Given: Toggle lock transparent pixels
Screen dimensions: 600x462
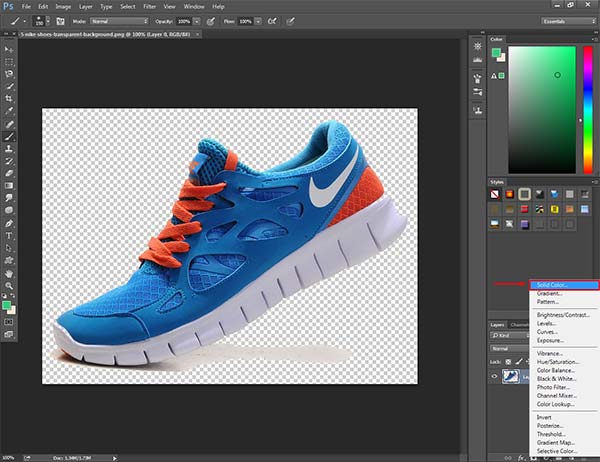Looking at the screenshot, I should tap(508, 361).
